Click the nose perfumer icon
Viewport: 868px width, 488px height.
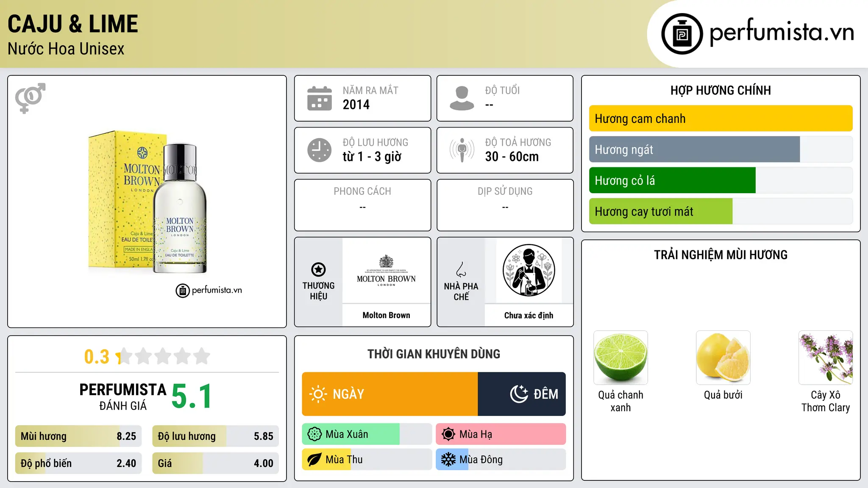click(461, 269)
